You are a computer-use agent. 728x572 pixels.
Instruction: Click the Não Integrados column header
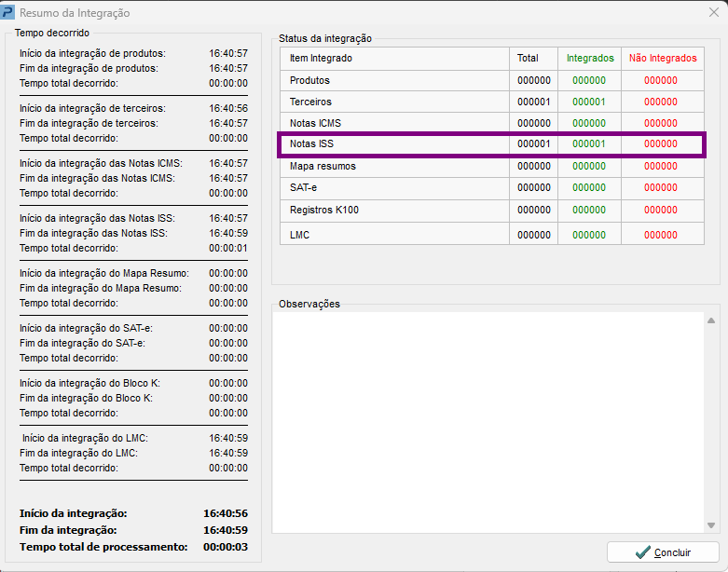(663, 58)
